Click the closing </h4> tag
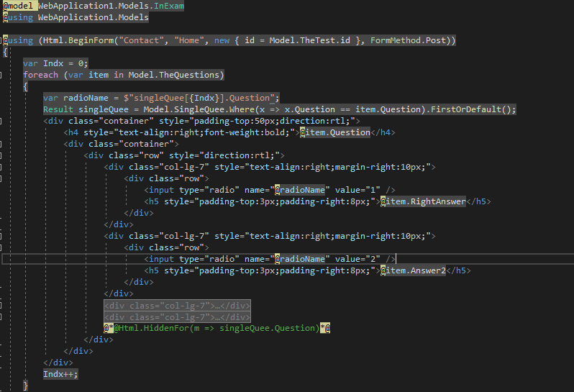This screenshot has width=574, height=392. point(383,132)
